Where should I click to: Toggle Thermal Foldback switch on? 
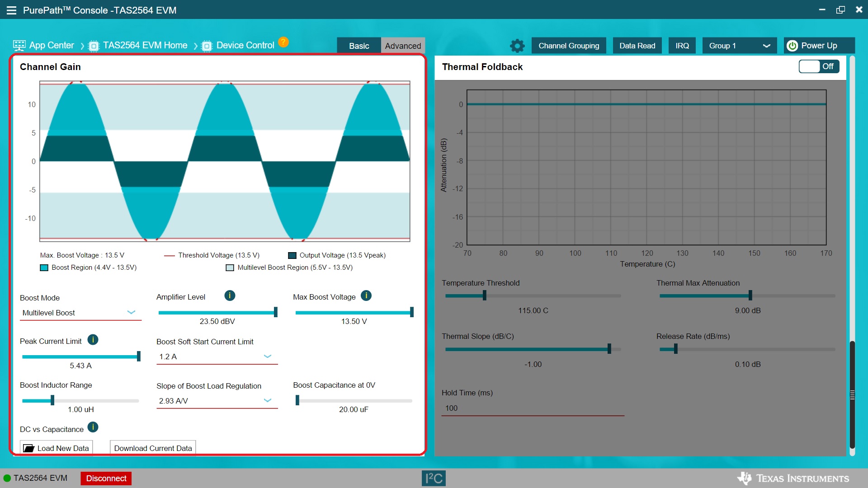tap(819, 66)
